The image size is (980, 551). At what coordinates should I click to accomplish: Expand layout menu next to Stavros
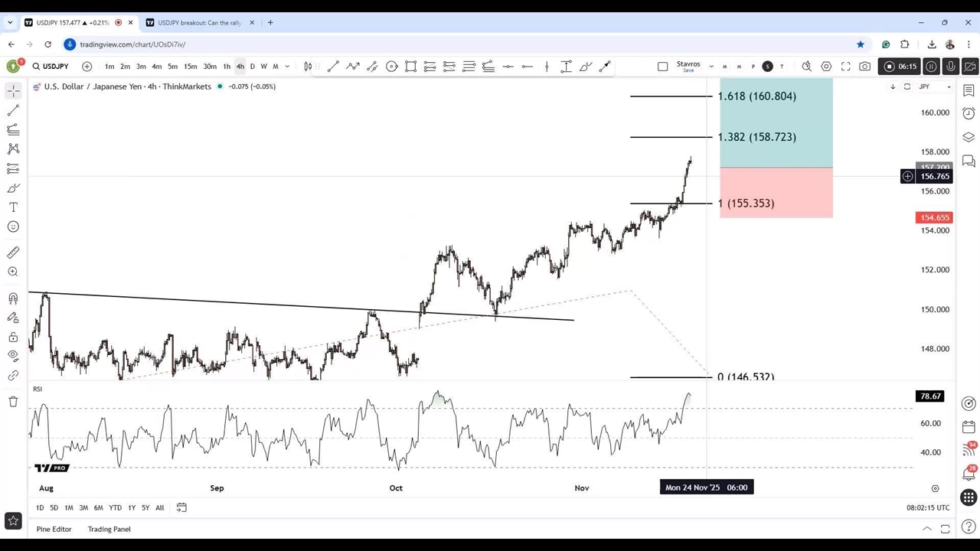click(711, 67)
